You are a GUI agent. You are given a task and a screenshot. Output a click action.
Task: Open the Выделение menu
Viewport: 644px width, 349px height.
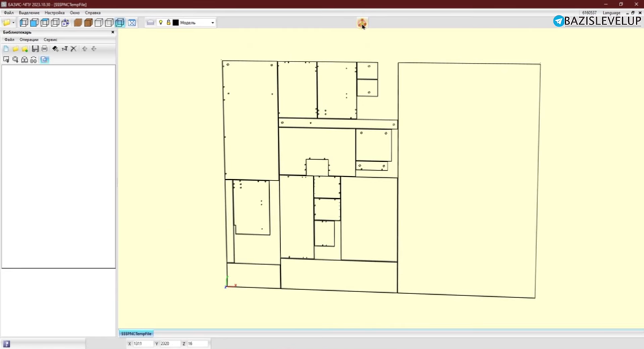pyautogui.click(x=29, y=13)
